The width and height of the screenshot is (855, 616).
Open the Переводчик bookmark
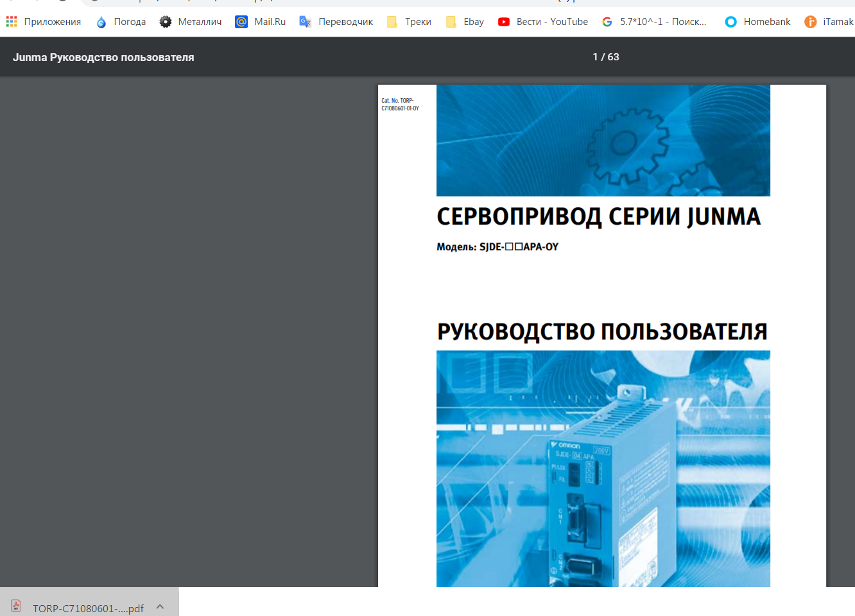pyautogui.click(x=345, y=22)
